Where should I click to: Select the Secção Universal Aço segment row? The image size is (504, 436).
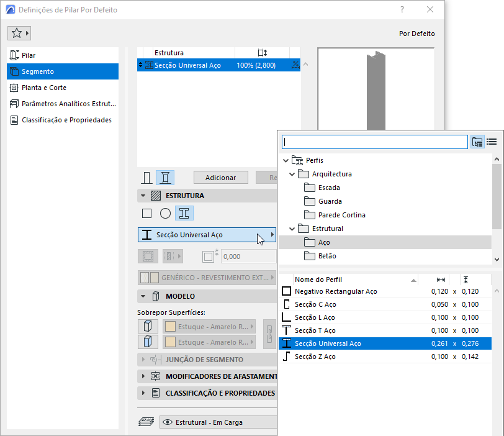click(x=218, y=65)
